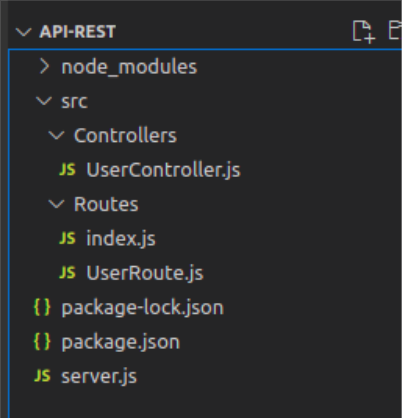This screenshot has width=402, height=418.
Task: Select the node_modules folder label
Action: [x=129, y=67]
